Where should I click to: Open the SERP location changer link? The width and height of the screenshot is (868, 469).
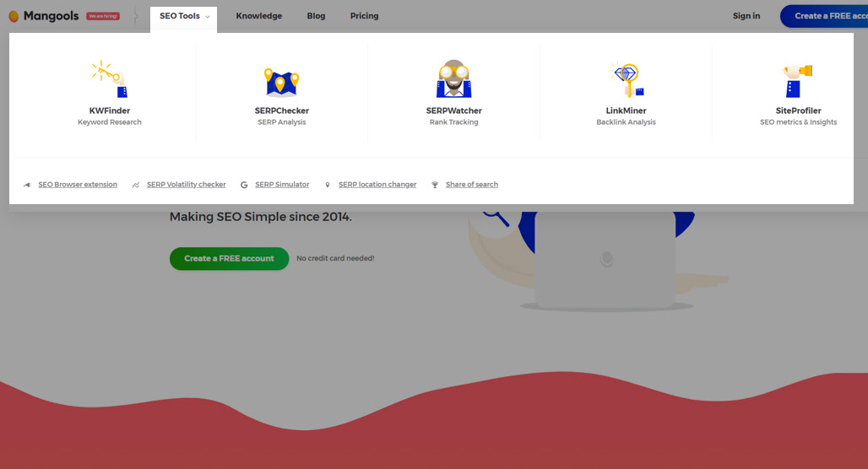377,185
